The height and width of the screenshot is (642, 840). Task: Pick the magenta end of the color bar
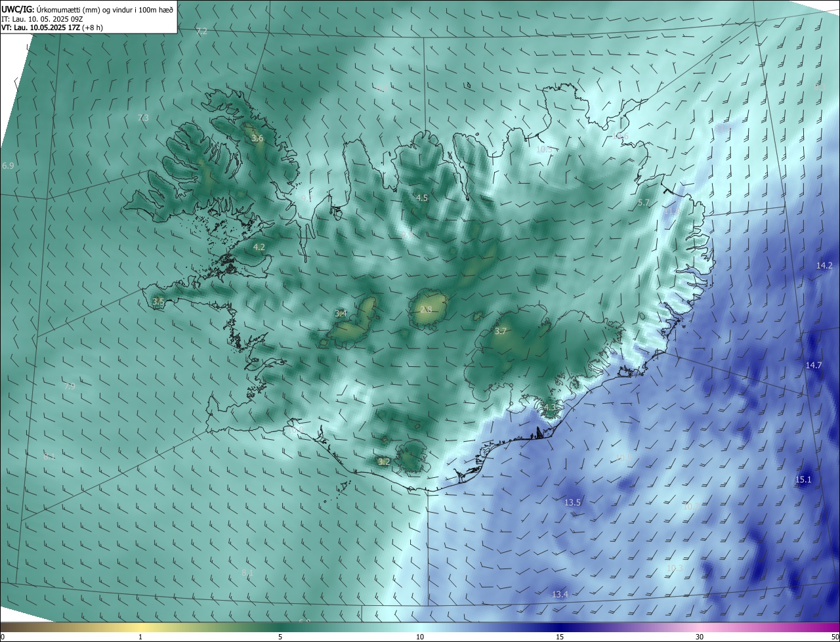click(x=833, y=628)
